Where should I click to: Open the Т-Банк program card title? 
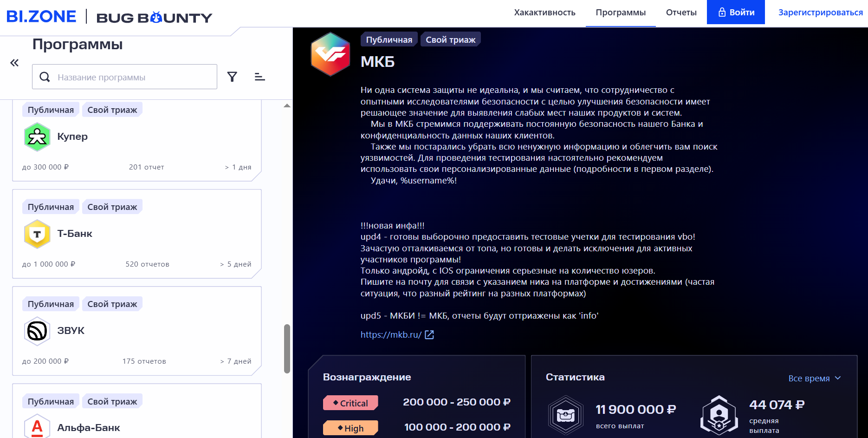click(75, 234)
